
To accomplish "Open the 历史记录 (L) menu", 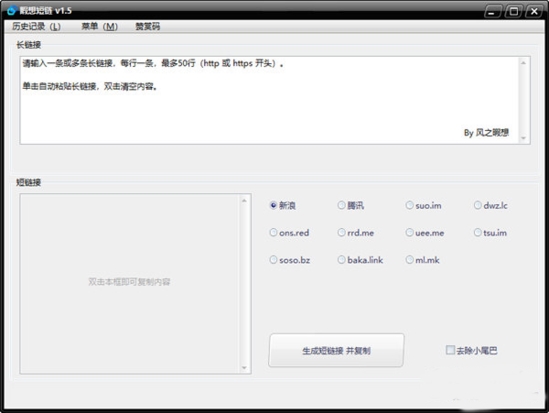I will pyautogui.click(x=36, y=27).
